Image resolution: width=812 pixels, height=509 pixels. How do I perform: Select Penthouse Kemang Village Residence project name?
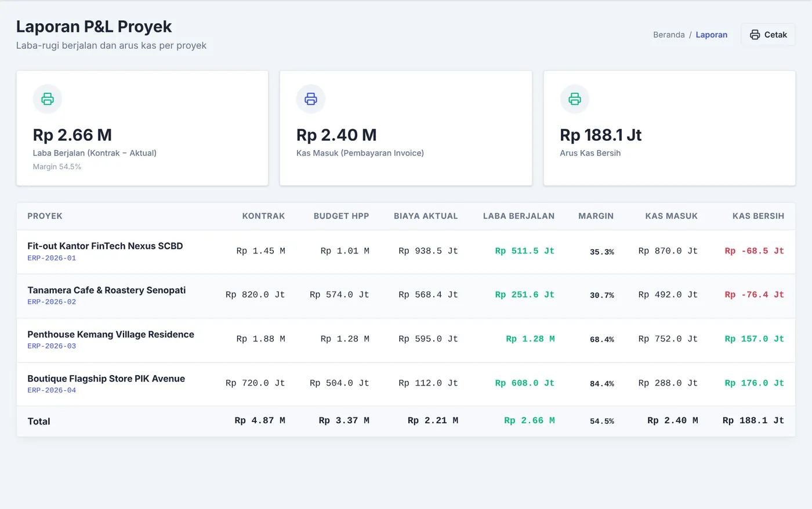pos(111,335)
